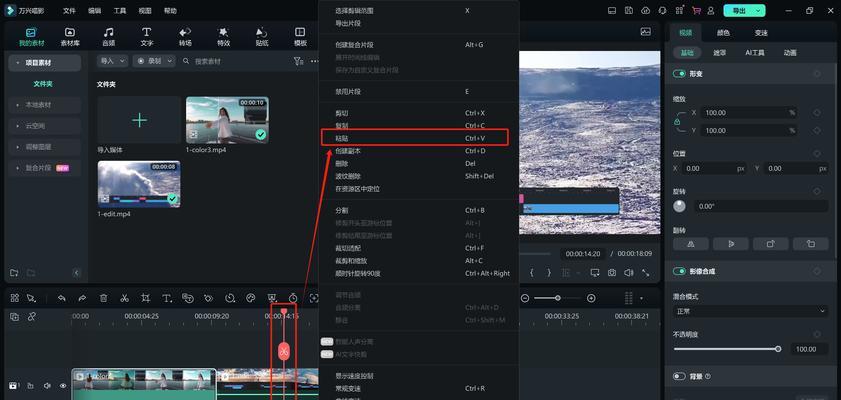Click the add track icon beside timeline ruler
Image resolution: width=841 pixels, height=400 pixels.
[14, 317]
